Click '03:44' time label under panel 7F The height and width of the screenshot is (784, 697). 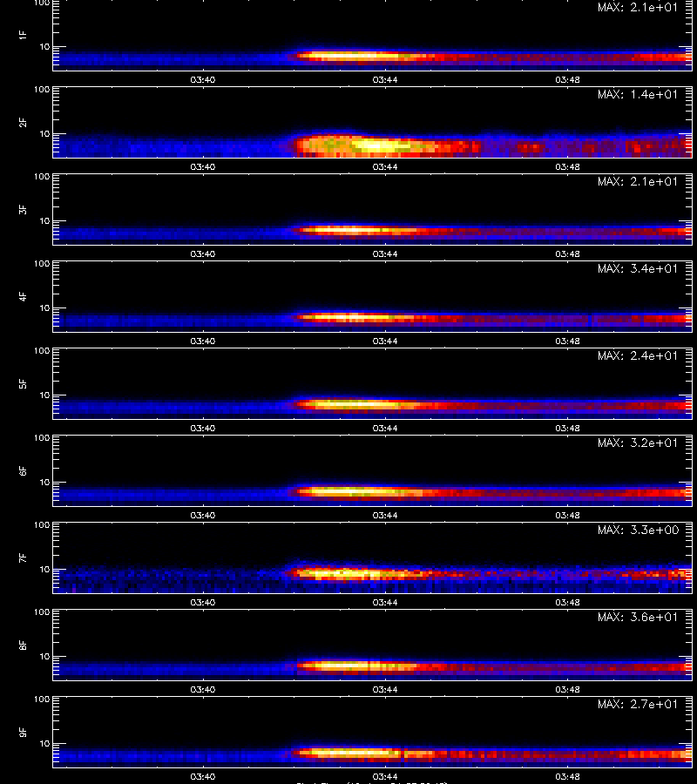pyautogui.click(x=385, y=603)
